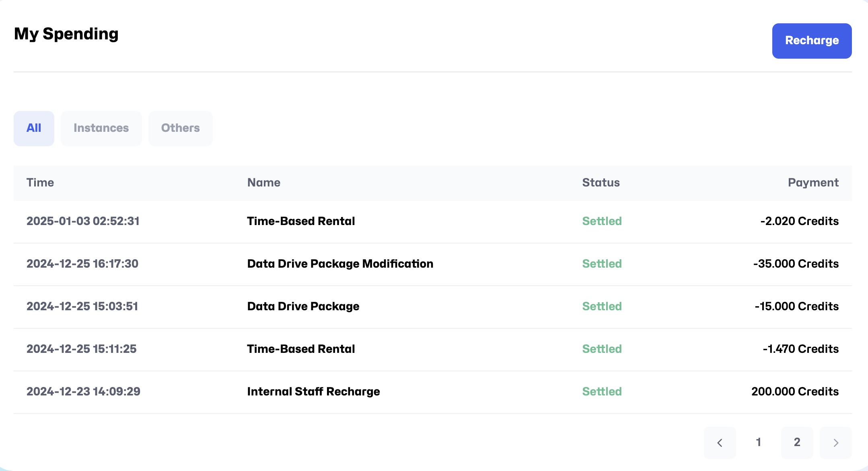Click the 200.000 Credits payment amount
The width and height of the screenshot is (868, 471).
[x=795, y=392]
